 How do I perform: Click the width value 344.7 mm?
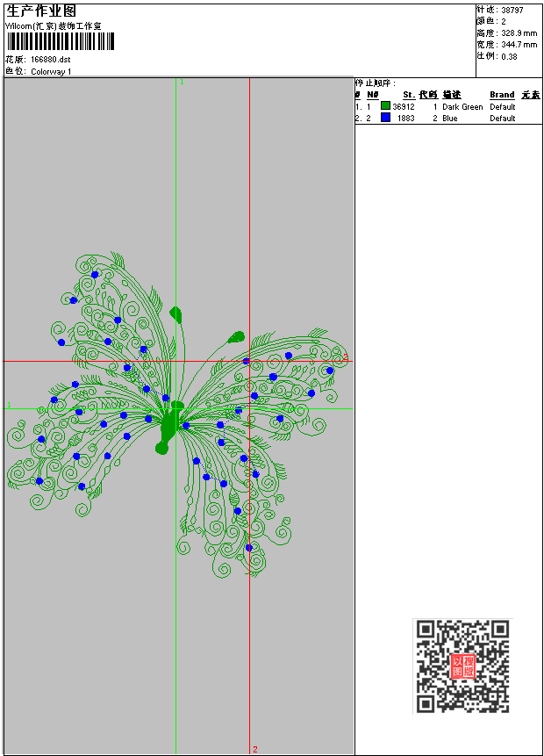(519, 44)
